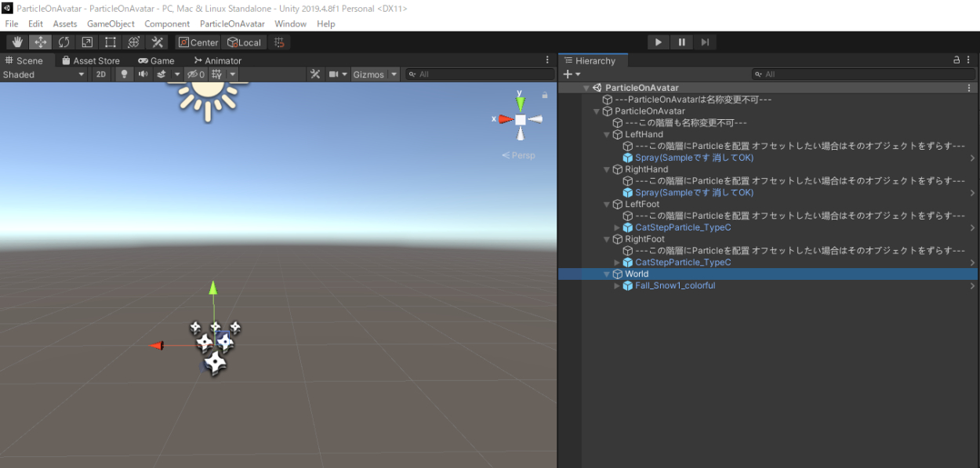Click the Hierarchy panel lock icon
The width and height of the screenshot is (980, 468).
coord(956,60)
